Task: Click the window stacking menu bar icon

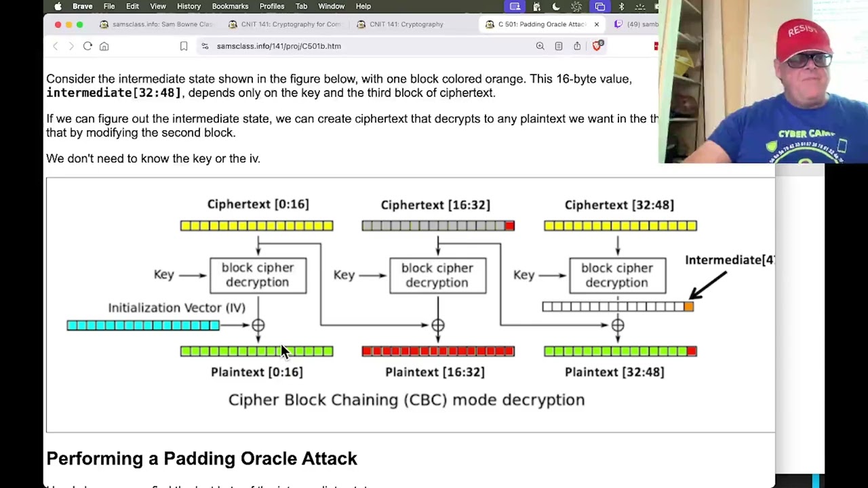Action: pos(600,7)
